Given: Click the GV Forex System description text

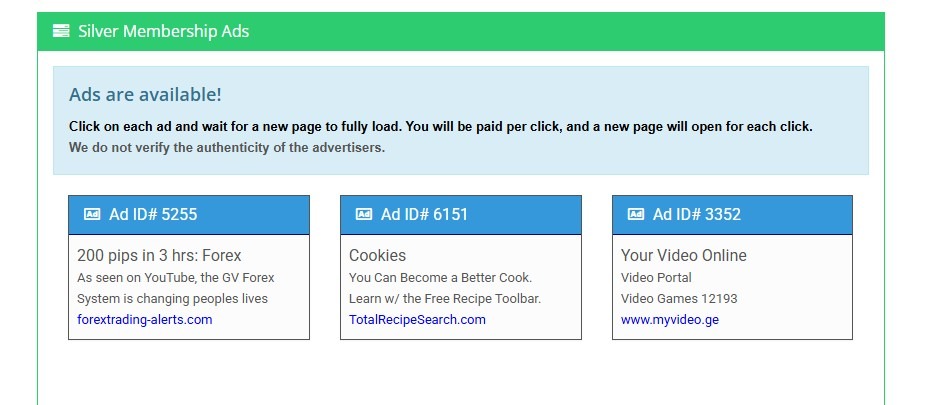Looking at the screenshot, I should click(x=176, y=288).
